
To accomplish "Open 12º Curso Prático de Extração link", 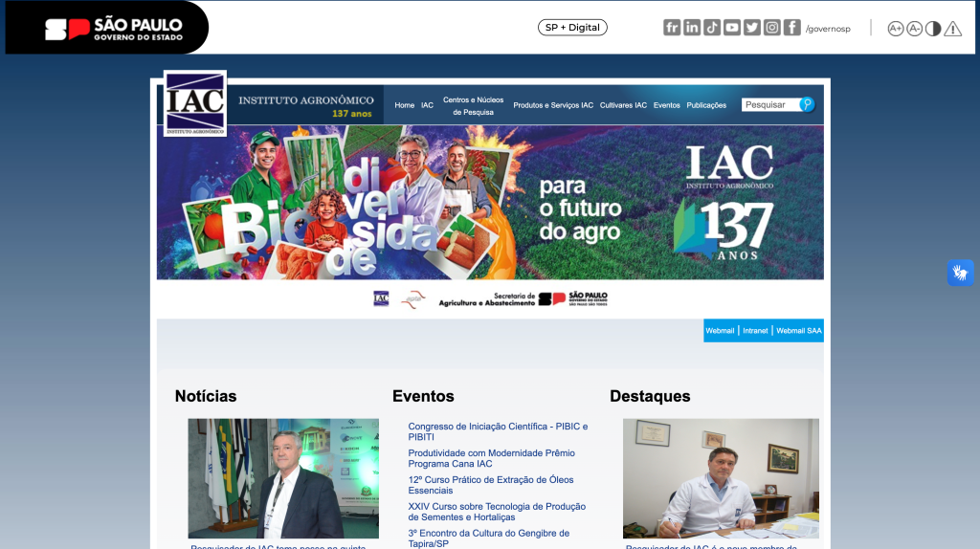I will coord(491,485).
